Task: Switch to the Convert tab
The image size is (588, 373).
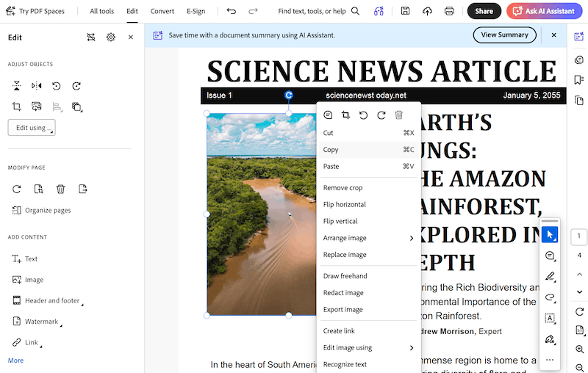Action: click(162, 11)
